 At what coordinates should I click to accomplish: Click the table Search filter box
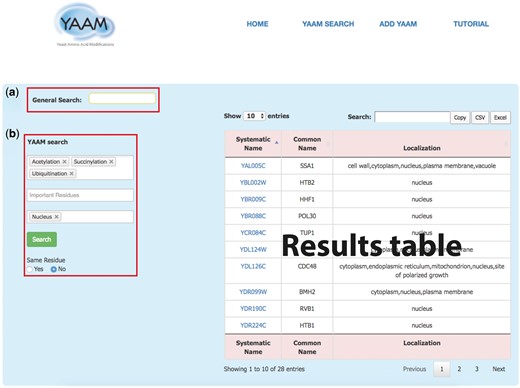point(412,117)
